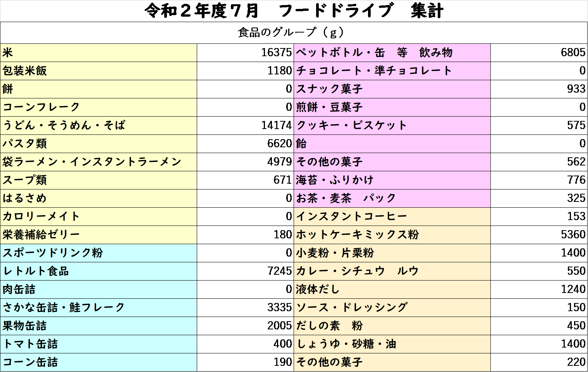Select the ソース・ドレッシング label cell

pos(392,308)
